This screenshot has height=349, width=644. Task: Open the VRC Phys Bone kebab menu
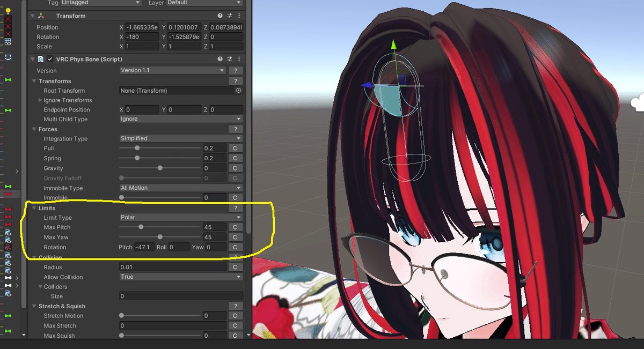(x=239, y=59)
